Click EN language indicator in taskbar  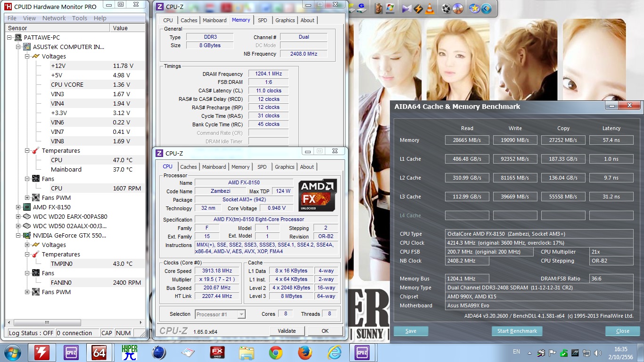pos(516,352)
